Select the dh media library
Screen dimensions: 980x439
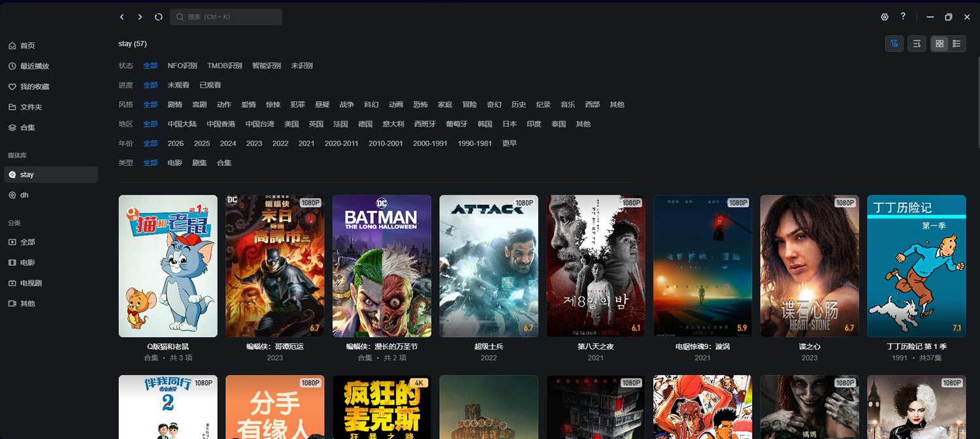click(x=51, y=195)
